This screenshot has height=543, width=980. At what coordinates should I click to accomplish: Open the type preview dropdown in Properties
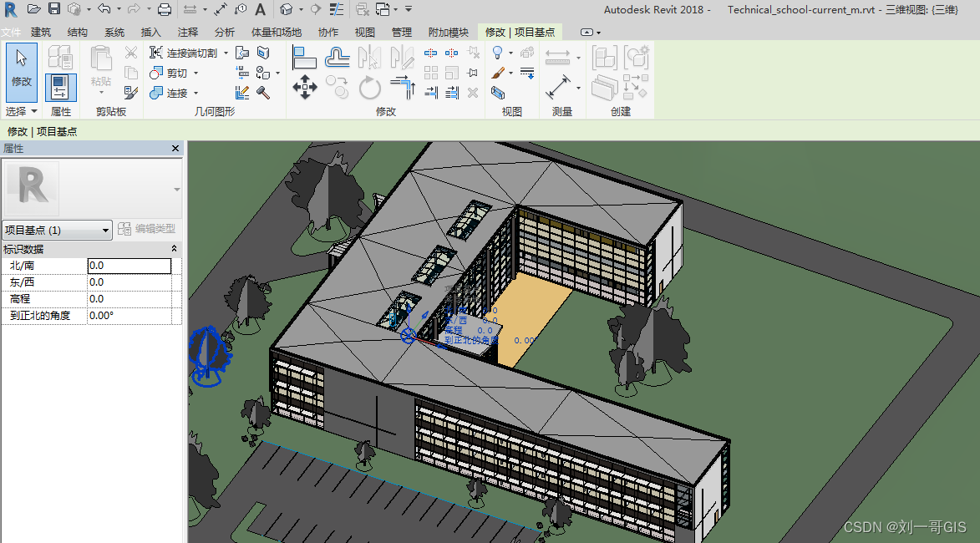tap(177, 190)
